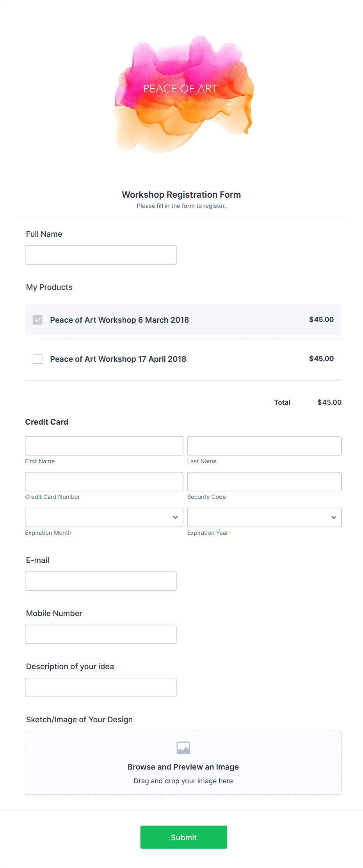Viewport: 363px width, 868px height.
Task: Click the Security Code input box
Action: tap(264, 481)
